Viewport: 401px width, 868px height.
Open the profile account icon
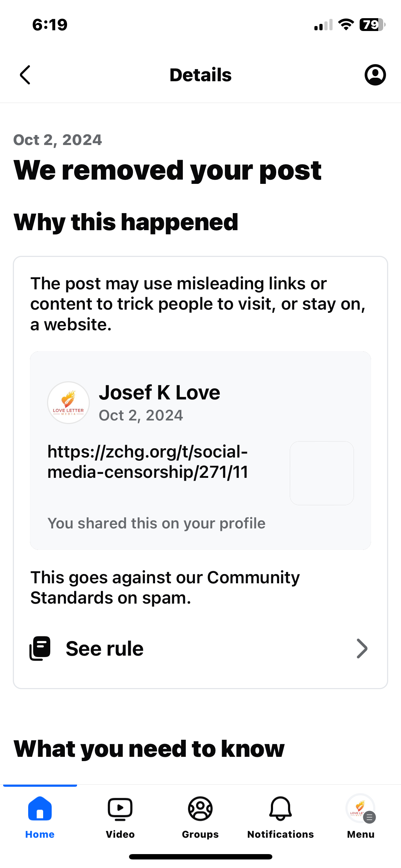click(x=375, y=75)
